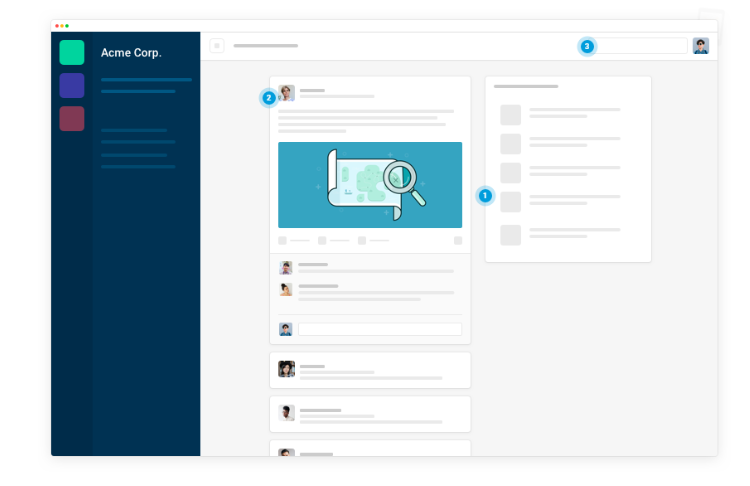Open the map illustration with magnifying glass
Image resolution: width=750 pixels, height=486 pixels.
[370, 185]
